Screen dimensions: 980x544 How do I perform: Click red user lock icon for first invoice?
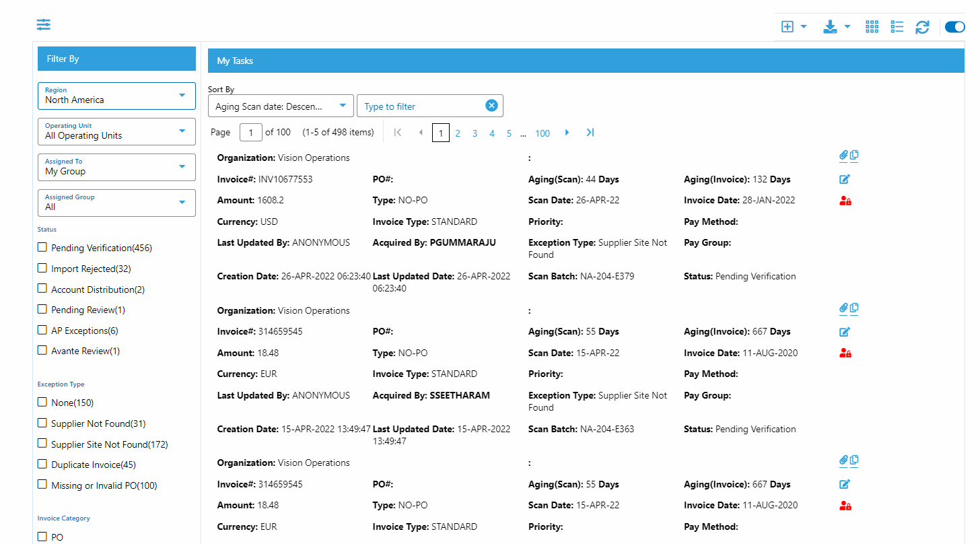[x=845, y=201]
